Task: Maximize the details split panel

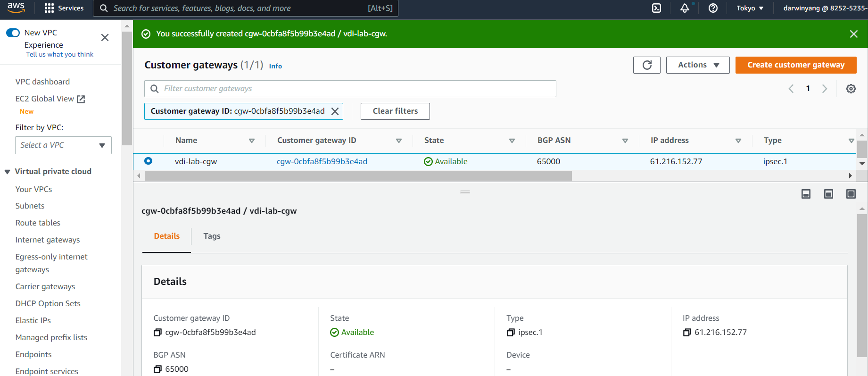Action: 851,194
